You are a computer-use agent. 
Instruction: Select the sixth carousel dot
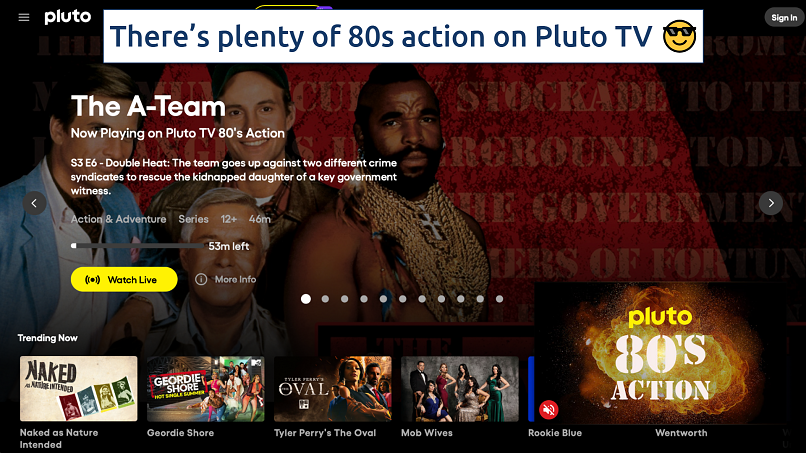(402, 299)
